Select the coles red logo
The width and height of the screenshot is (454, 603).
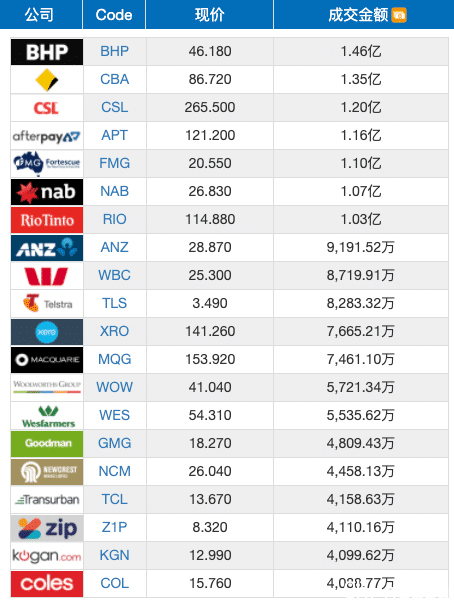[47, 583]
